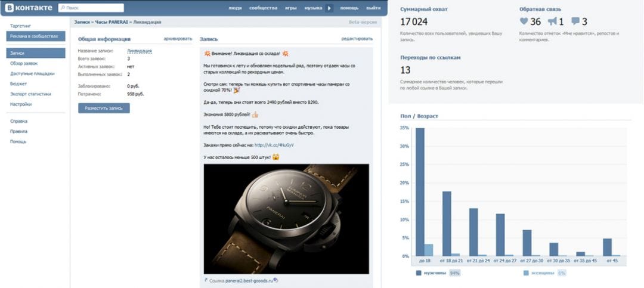Click the Ликвидация post name link

(x=140, y=51)
